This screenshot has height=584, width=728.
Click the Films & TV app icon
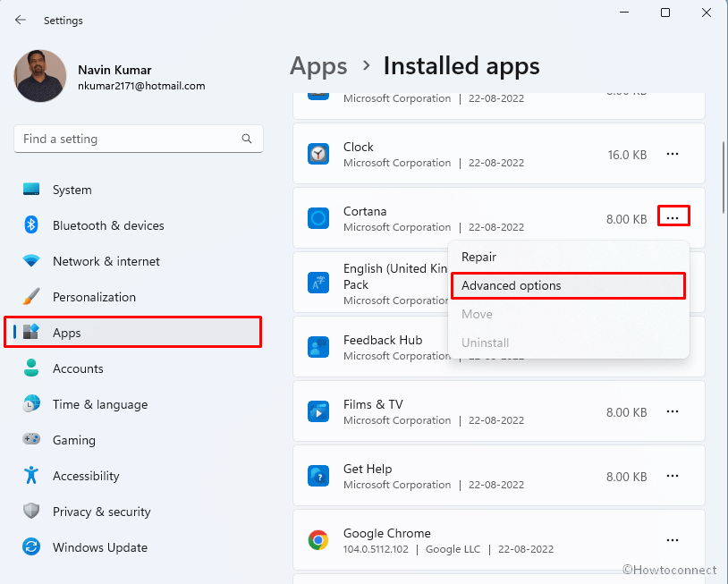click(318, 411)
